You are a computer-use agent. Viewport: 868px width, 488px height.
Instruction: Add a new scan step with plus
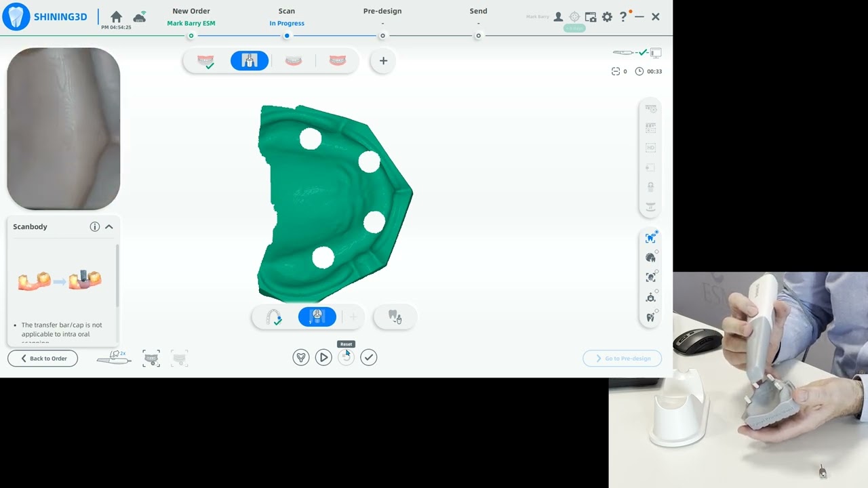(383, 61)
